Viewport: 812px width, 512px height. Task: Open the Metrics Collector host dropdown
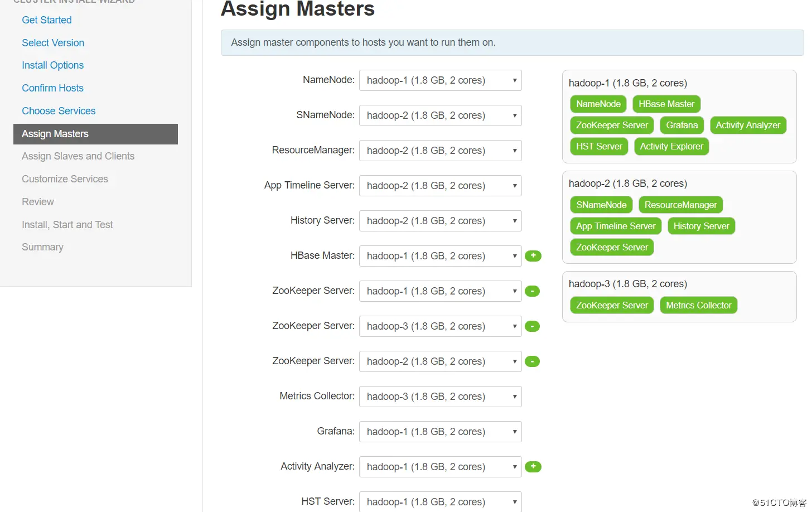coord(441,397)
